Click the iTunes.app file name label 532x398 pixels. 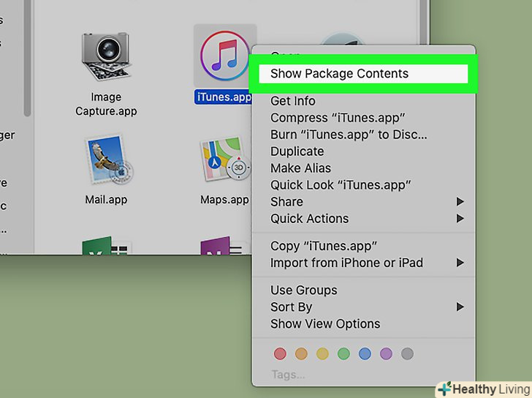(x=224, y=97)
